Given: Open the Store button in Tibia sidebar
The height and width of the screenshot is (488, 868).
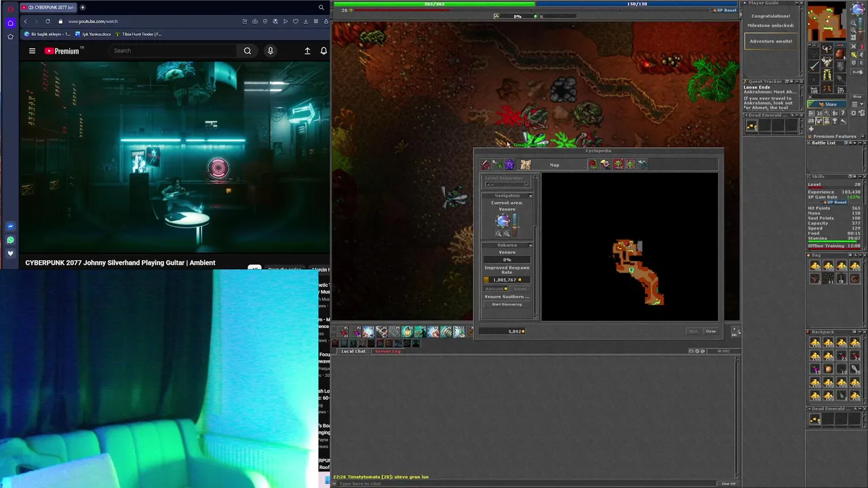Looking at the screenshot, I should point(827,104).
